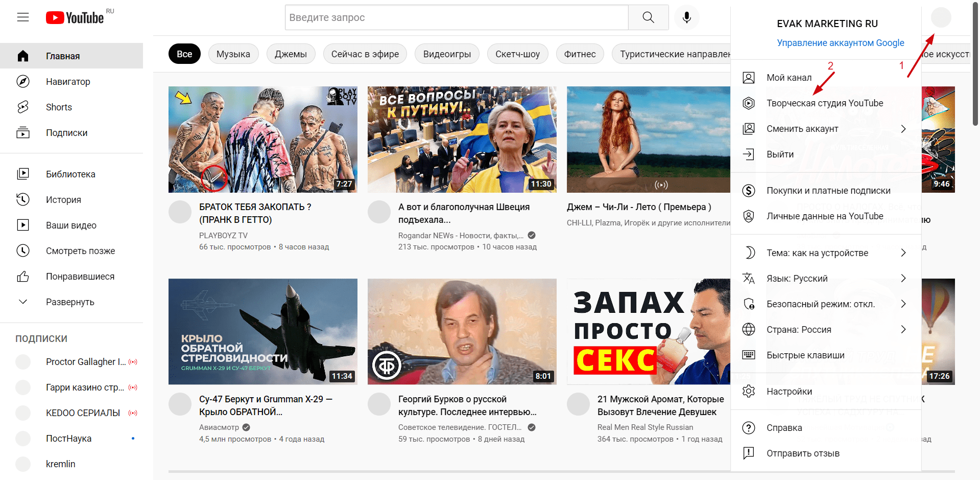
Task: Click the Творческая студия hexagon icon
Action: (x=749, y=103)
